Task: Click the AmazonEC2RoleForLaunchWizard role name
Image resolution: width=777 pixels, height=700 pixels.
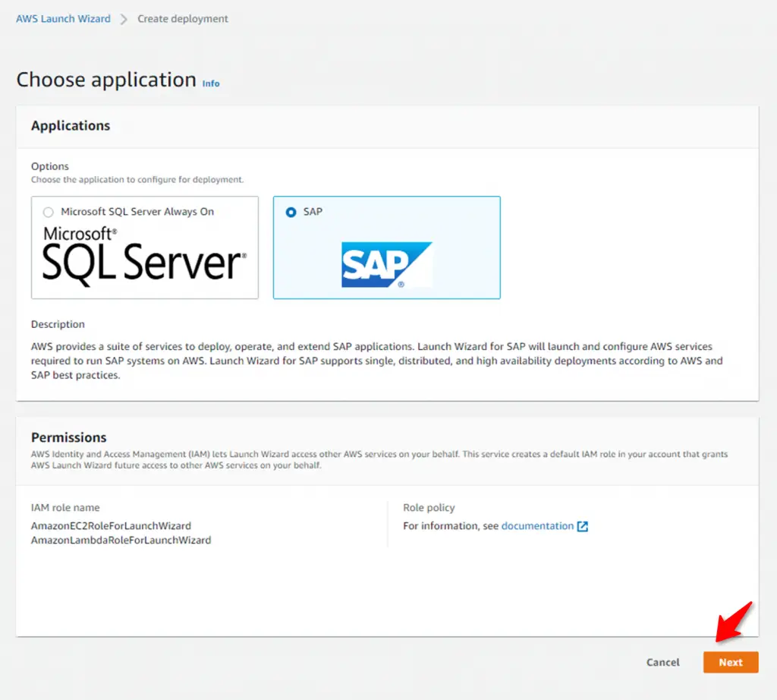Action: 111,526
